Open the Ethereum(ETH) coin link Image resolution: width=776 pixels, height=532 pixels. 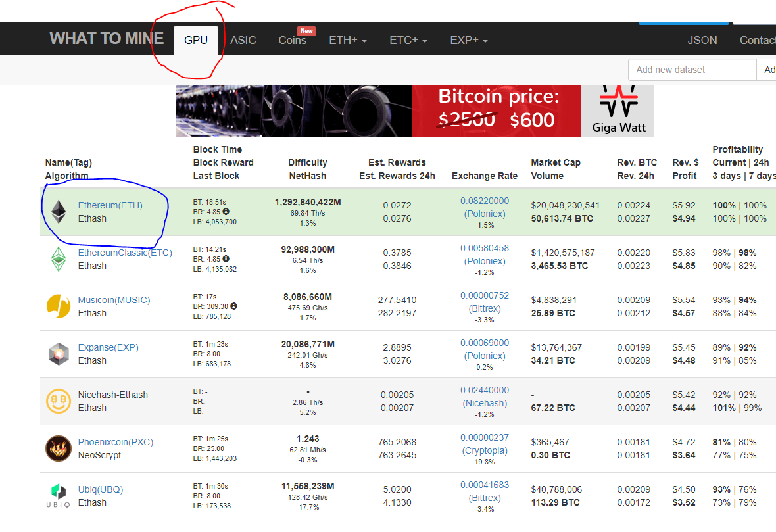[x=110, y=205]
